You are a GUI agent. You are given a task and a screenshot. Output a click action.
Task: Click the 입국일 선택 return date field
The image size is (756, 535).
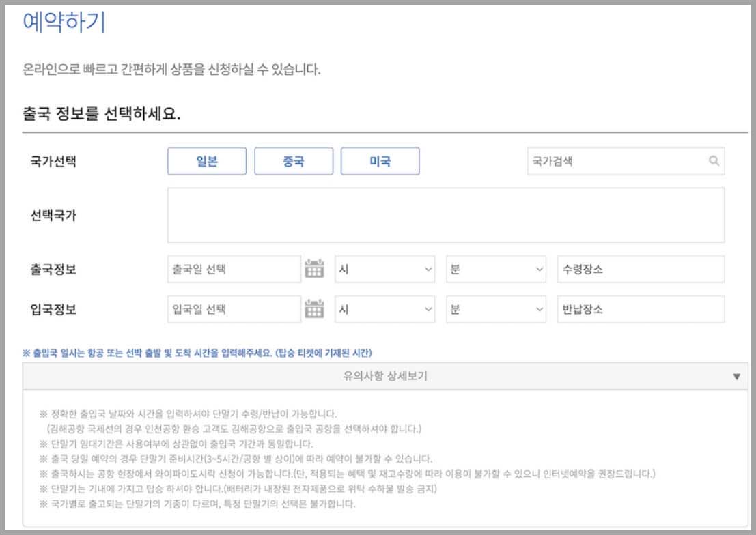tap(225, 309)
